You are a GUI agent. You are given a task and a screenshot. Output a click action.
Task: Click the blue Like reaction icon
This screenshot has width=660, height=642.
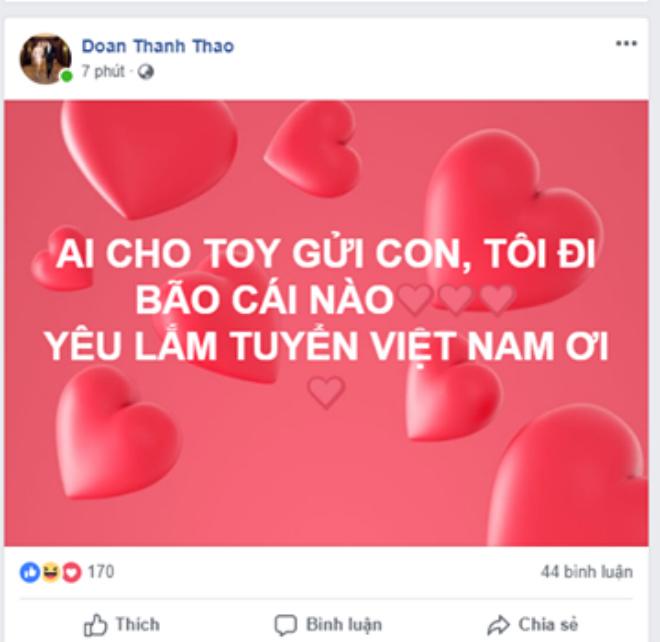(x=30, y=572)
